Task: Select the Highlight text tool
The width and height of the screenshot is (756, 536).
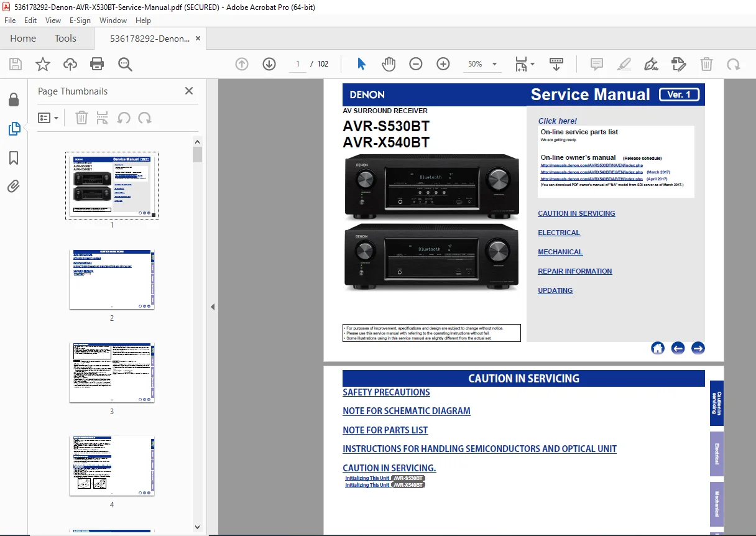Action: [x=624, y=64]
